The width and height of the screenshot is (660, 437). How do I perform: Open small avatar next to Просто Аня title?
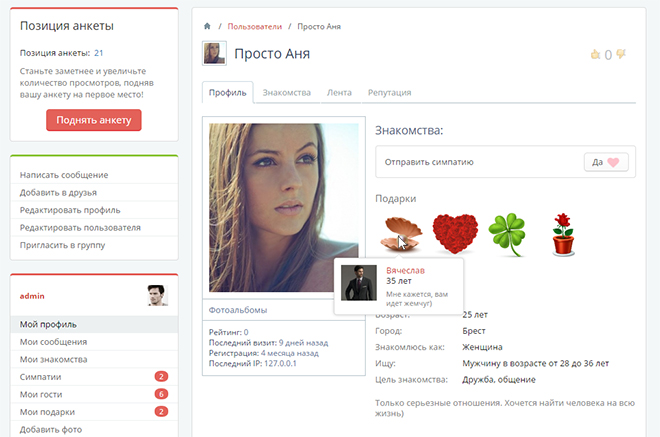pos(214,53)
